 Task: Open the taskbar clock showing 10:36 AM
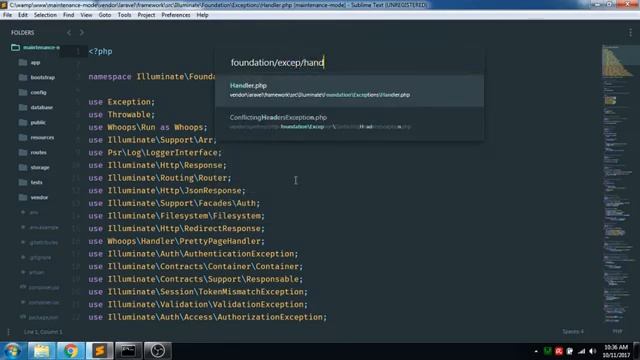coord(616,351)
